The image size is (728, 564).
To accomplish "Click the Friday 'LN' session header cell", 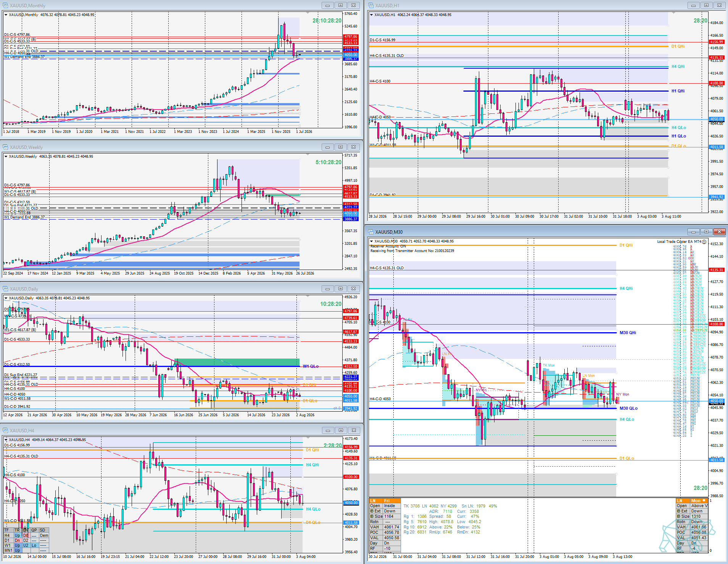I will (x=376, y=501).
